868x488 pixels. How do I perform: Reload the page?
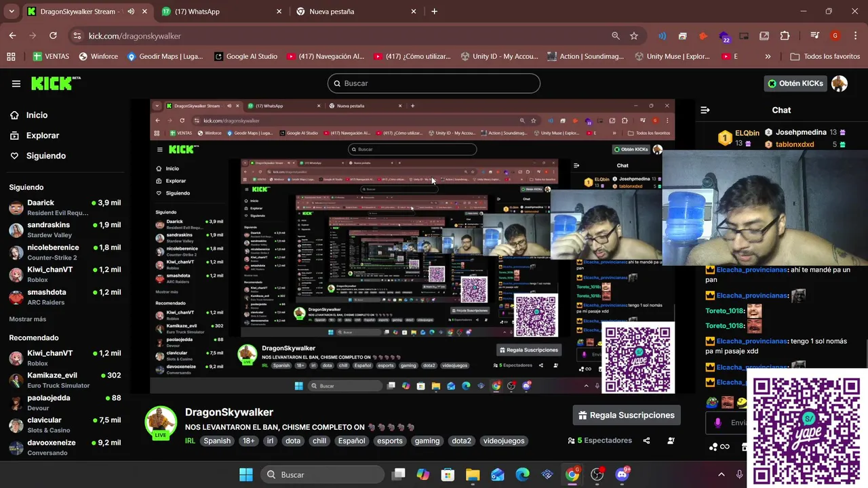53,36
